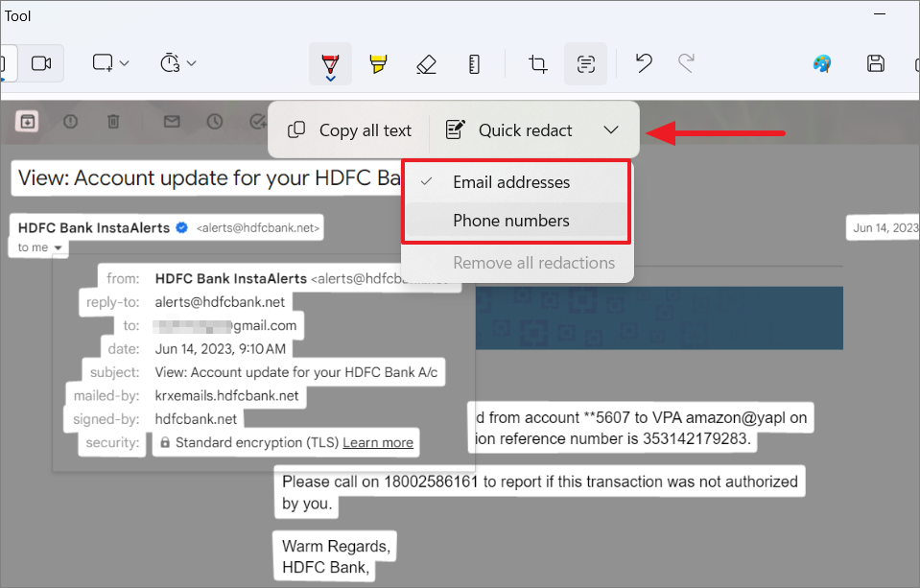Open Text actions for the screenshot
Viewport: 920px width, 588px height.
[585, 63]
